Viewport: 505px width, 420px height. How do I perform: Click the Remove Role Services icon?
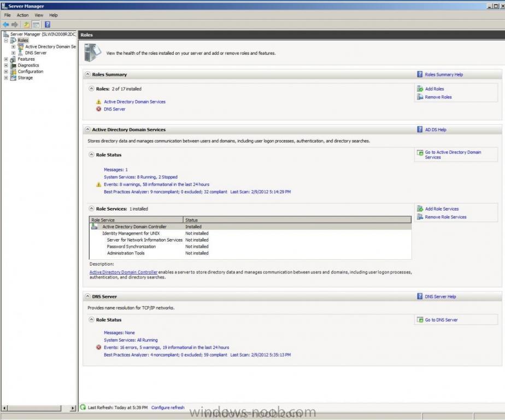click(420, 217)
